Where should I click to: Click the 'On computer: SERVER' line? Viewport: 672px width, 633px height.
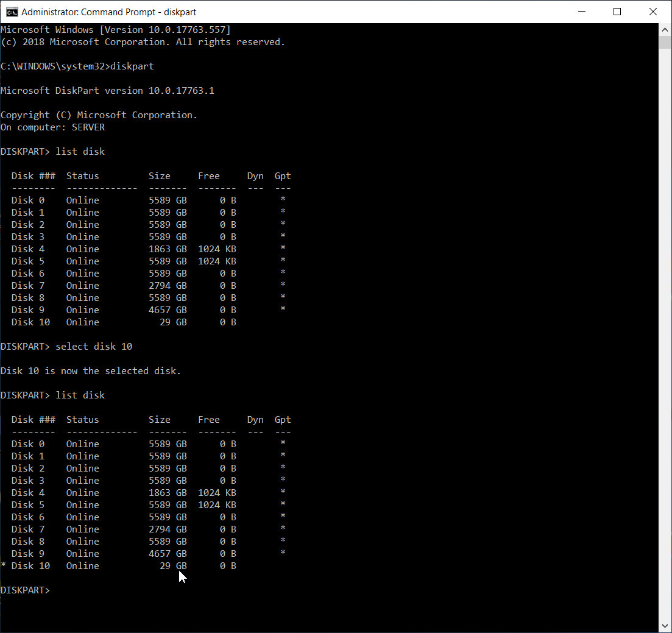coord(53,127)
